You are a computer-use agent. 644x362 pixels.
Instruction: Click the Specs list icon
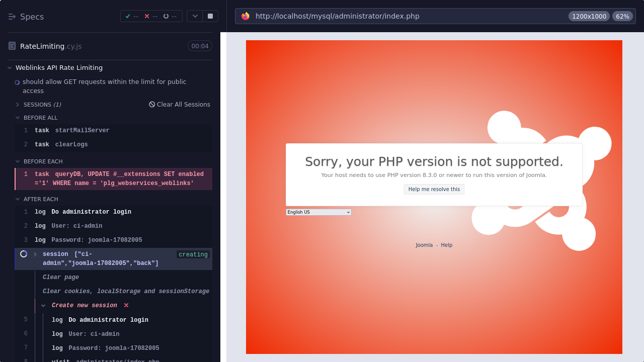(x=12, y=17)
